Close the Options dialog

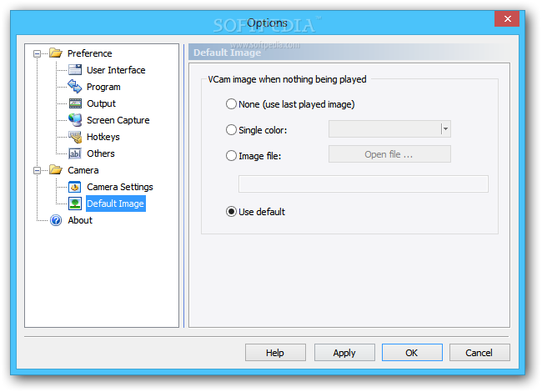[x=507, y=18]
